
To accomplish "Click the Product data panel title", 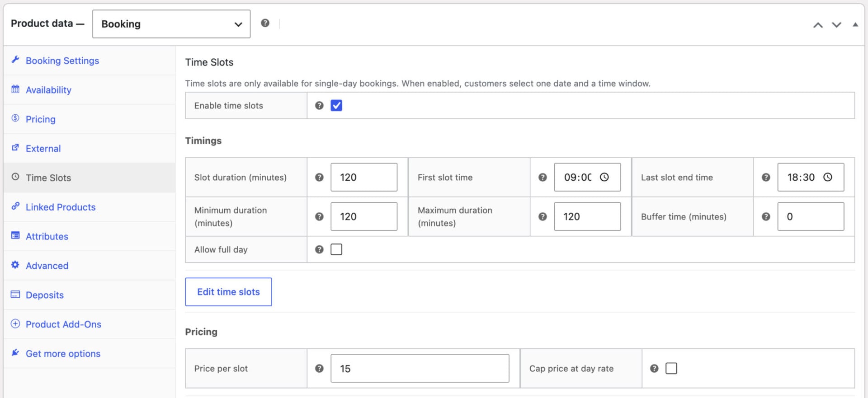I will (47, 23).
